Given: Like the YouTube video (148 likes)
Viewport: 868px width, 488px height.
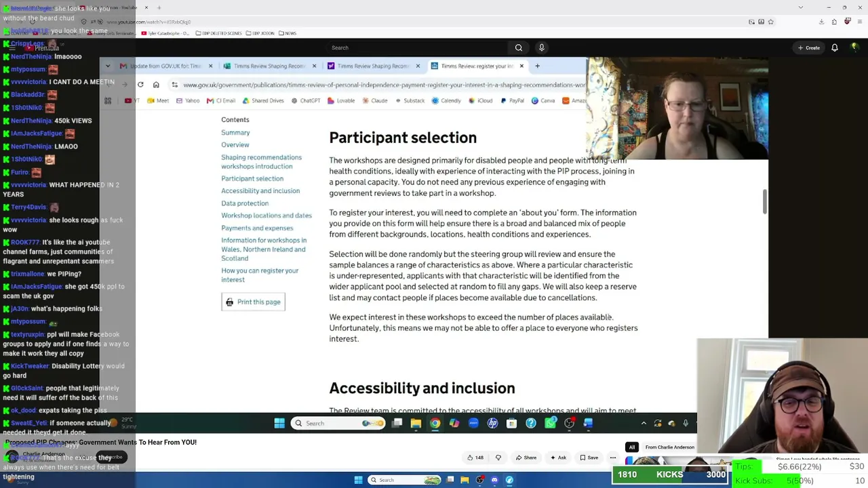Looking at the screenshot, I should click(475, 457).
